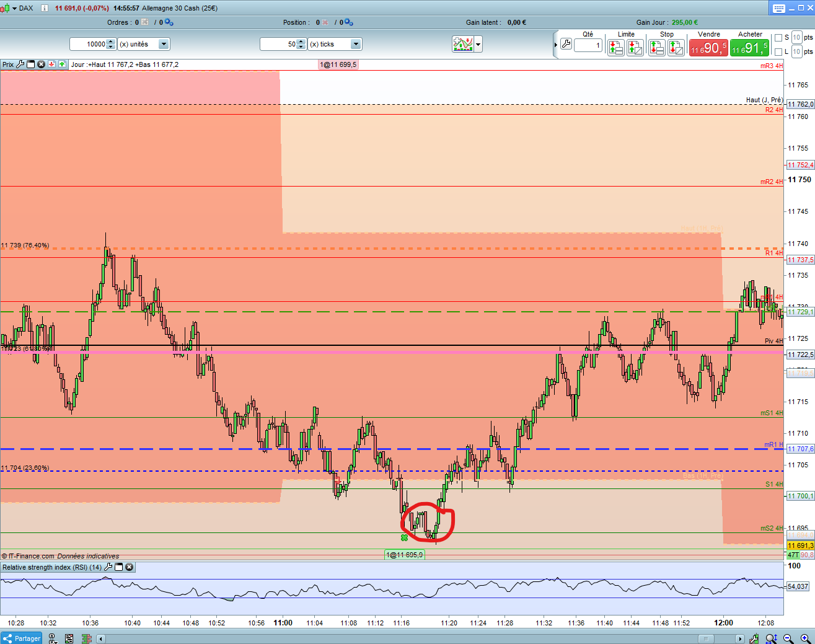Image resolution: width=815 pixels, height=644 pixels.
Task: Close the RSI indicator panel
Action: click(x=130, y=567)
